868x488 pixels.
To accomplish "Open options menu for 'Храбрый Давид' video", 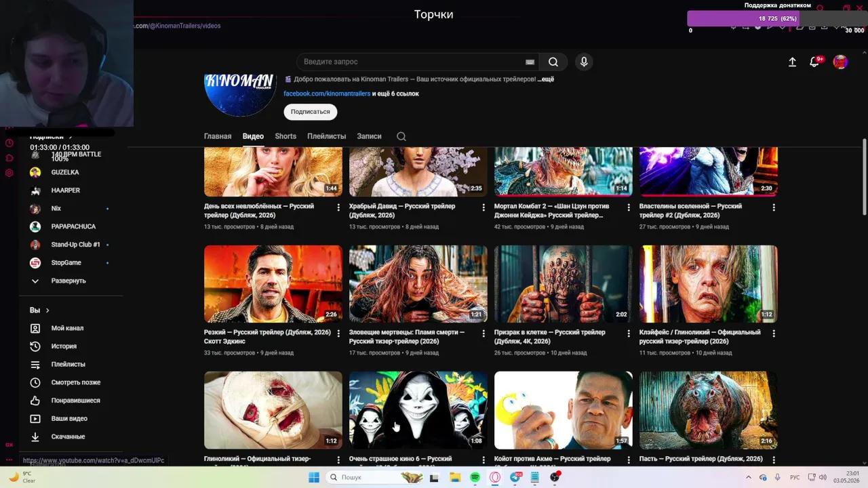I will pos(484,207).
